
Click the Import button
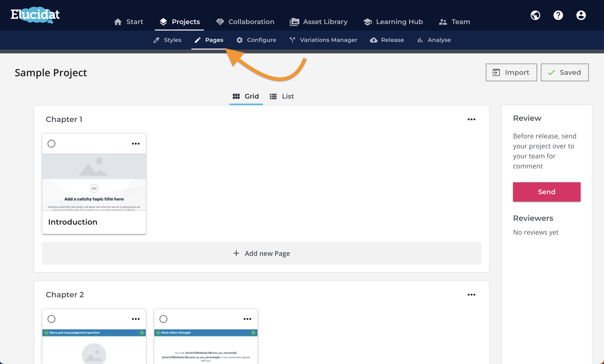point(511,72)
